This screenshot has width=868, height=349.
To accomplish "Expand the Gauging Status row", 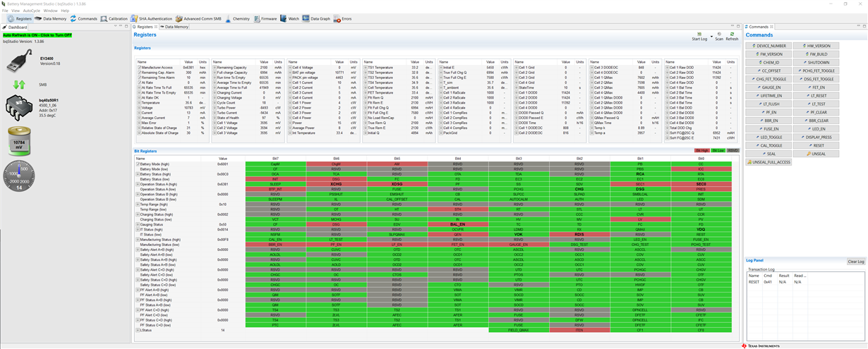I will pyautogui.click(x=138, y=224).
